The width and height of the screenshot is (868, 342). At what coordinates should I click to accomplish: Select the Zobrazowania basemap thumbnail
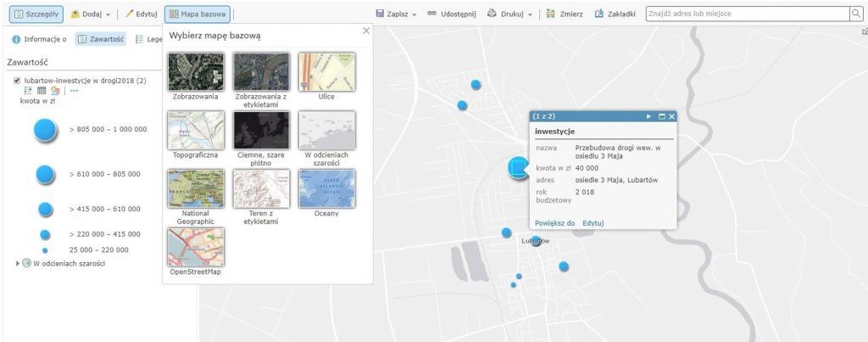click(196, 72)
